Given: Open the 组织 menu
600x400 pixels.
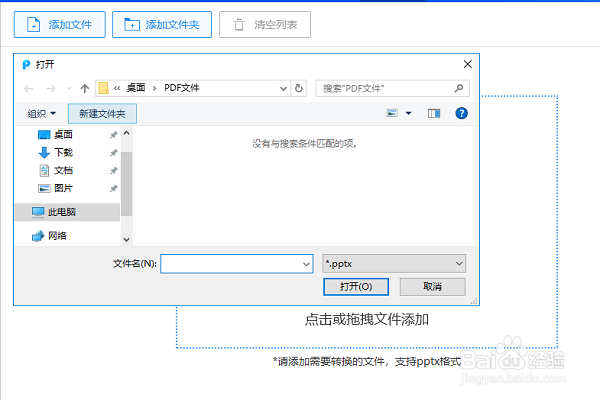Looking at the screenshot, I should (x=41, y=114).
